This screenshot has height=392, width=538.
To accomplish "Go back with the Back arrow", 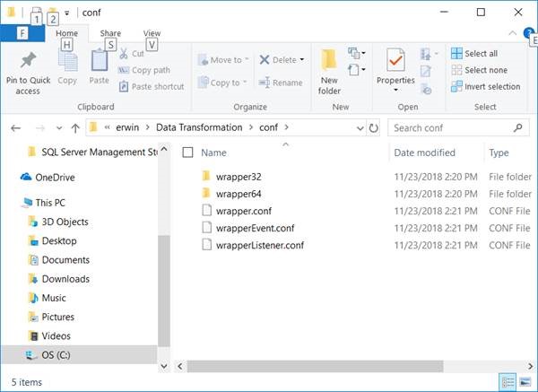I will tap(16, 128).
